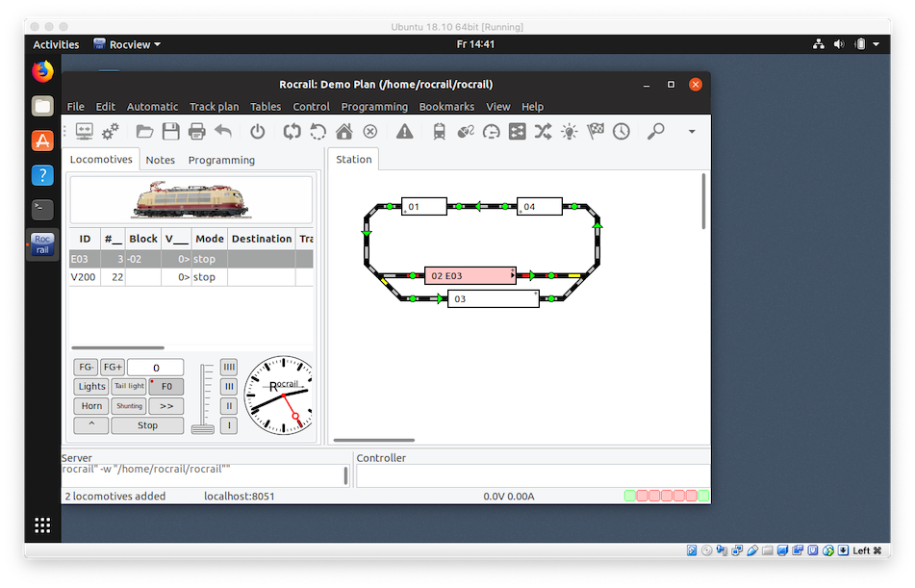
Task: Select the V200 locomotive row
Action: pos(144,277)
